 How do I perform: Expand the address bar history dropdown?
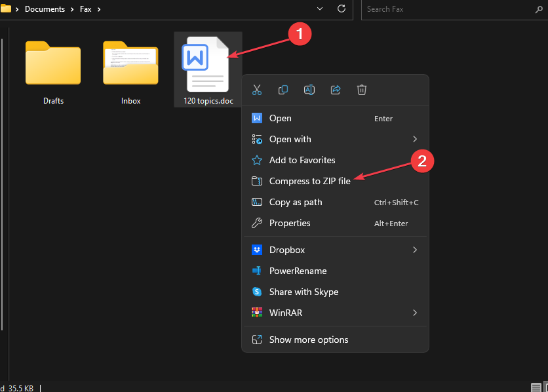click(x=319, y=9)
